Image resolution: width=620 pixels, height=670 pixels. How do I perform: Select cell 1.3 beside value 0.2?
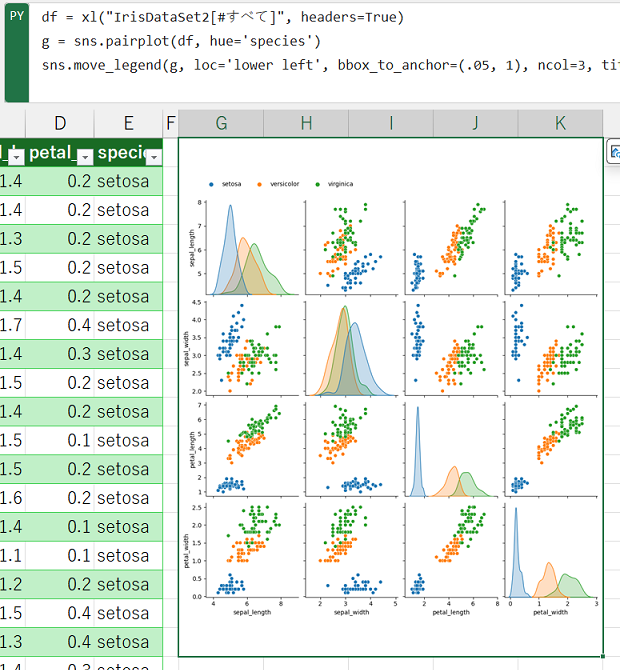tap(13, 239)
